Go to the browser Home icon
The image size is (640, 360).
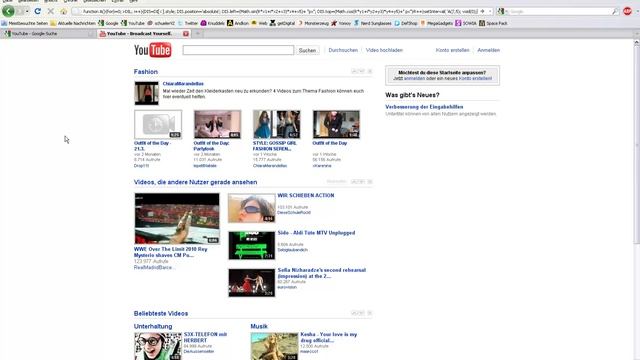pyautogui.click(x=63, y=11)
